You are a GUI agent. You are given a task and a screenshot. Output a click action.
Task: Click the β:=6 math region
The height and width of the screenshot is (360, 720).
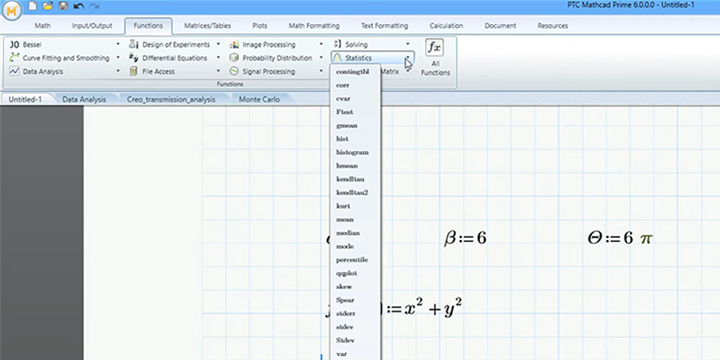[x=465, y=238]
